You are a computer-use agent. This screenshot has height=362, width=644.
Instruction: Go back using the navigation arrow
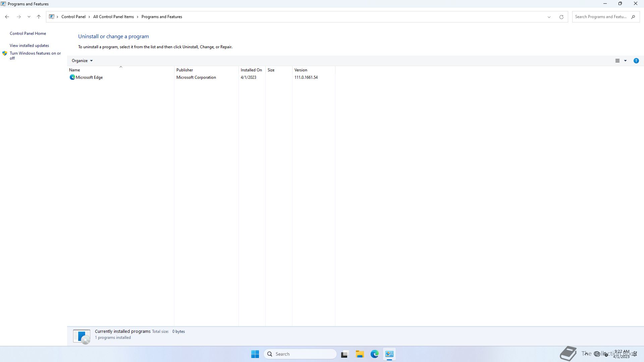click(x=7, y=17)
